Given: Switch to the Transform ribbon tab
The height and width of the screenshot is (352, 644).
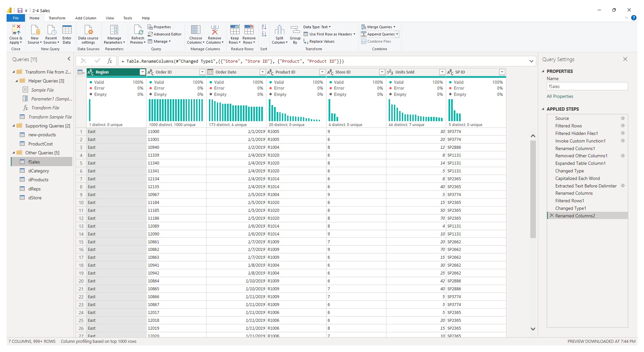Looking at the screenshot, I should tap(57, 18).
